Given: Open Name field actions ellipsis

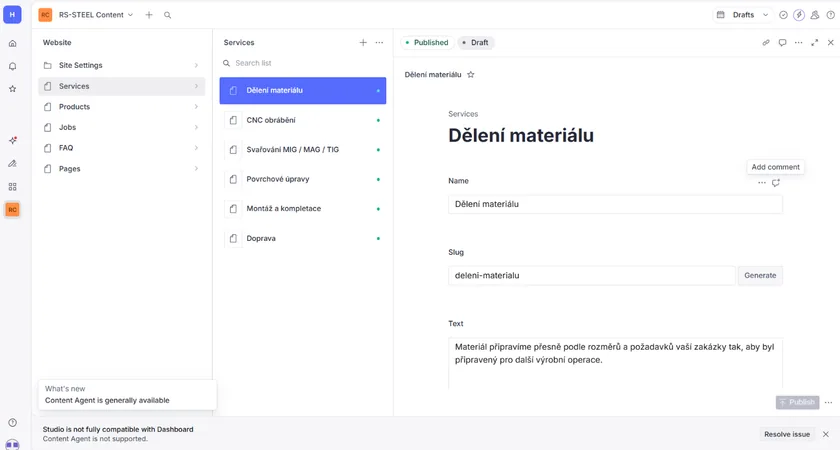Looking at the screenshot, I should click(x=762, y=183).
